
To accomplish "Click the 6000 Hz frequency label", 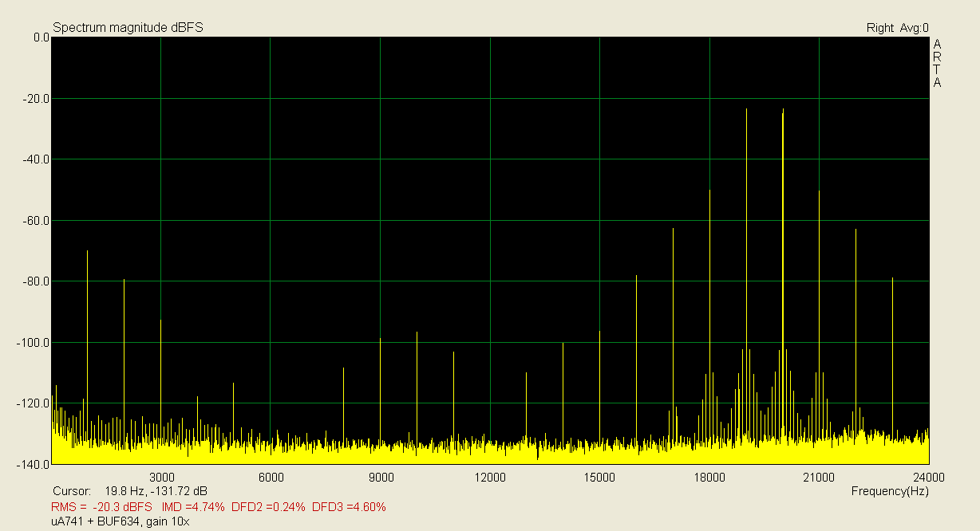I will pyautogui.click(x=271, y=478).
